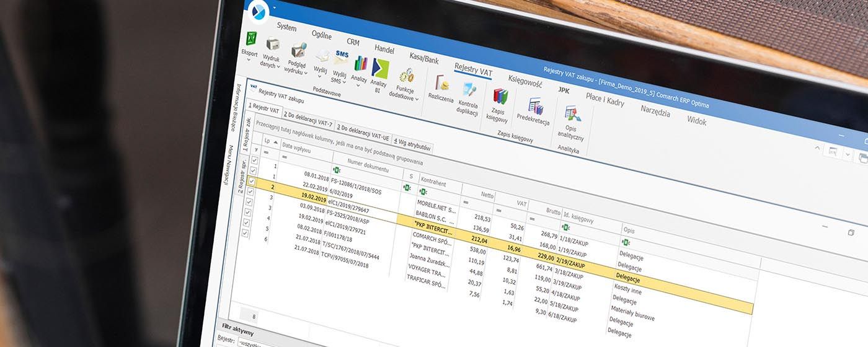This screenshot has width=868, height=347.
Task: Open the Handel ribbon tab
Action: point(384,48)
